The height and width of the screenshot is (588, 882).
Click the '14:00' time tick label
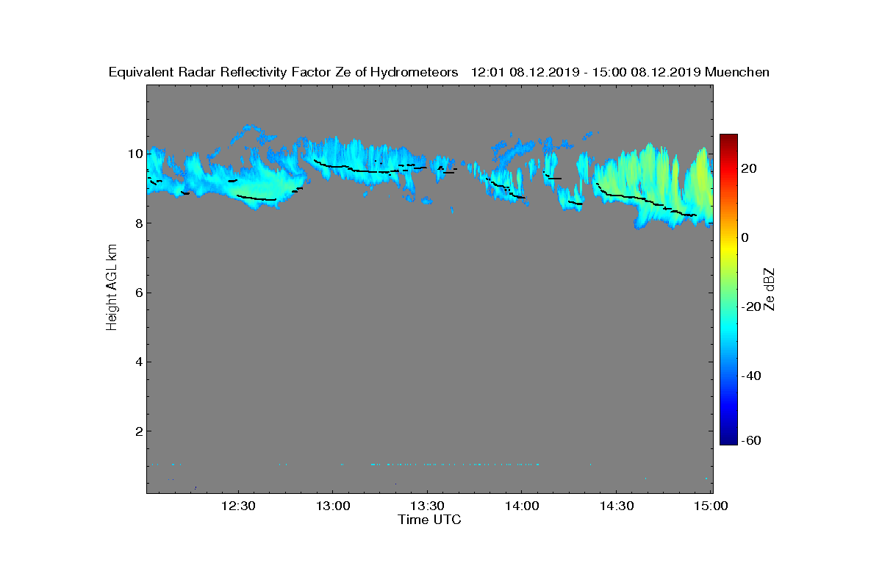[x=522, y=506]
